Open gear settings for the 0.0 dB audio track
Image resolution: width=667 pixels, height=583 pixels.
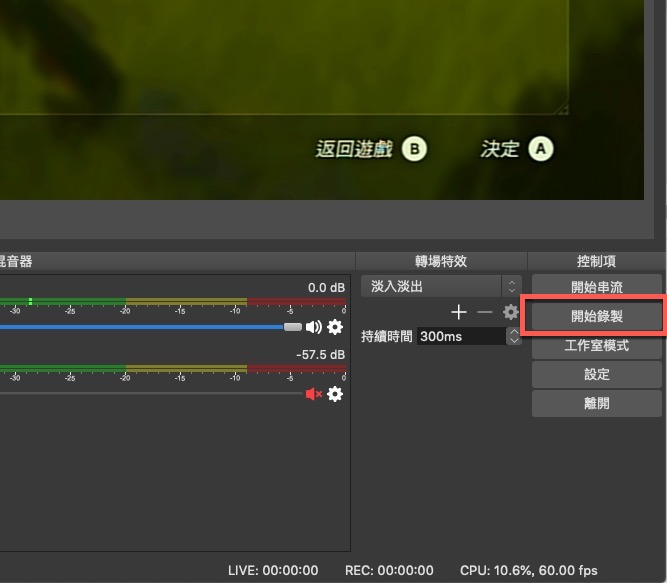335,327
